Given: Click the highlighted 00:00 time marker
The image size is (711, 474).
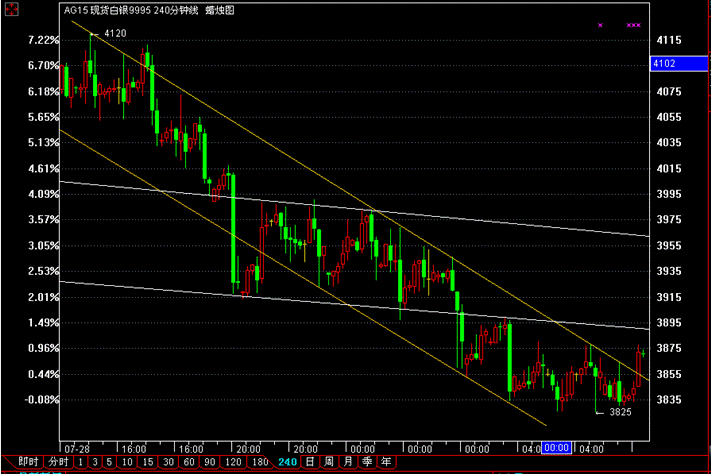Looking at the screenshot, I should (556, 448).
